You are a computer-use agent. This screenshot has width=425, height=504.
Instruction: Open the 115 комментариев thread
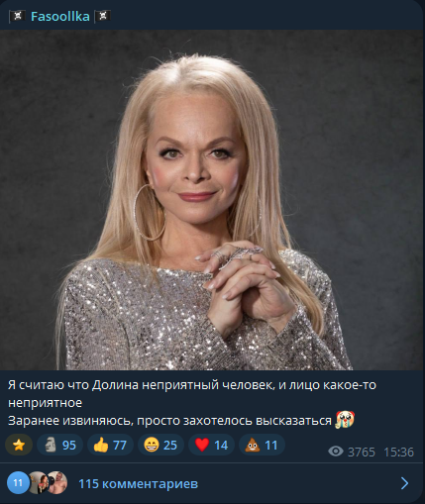tap(138, 483)
